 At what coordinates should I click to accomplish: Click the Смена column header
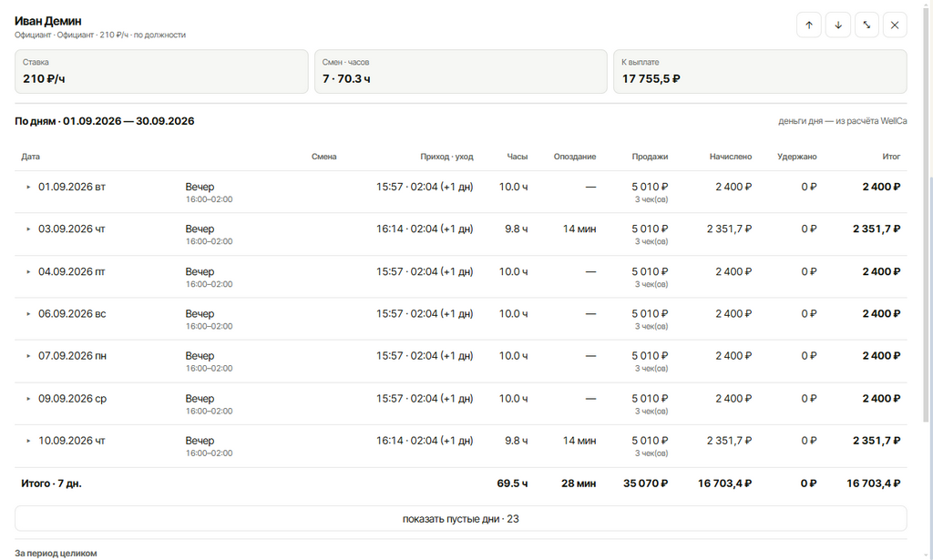[x=323, y=157]
